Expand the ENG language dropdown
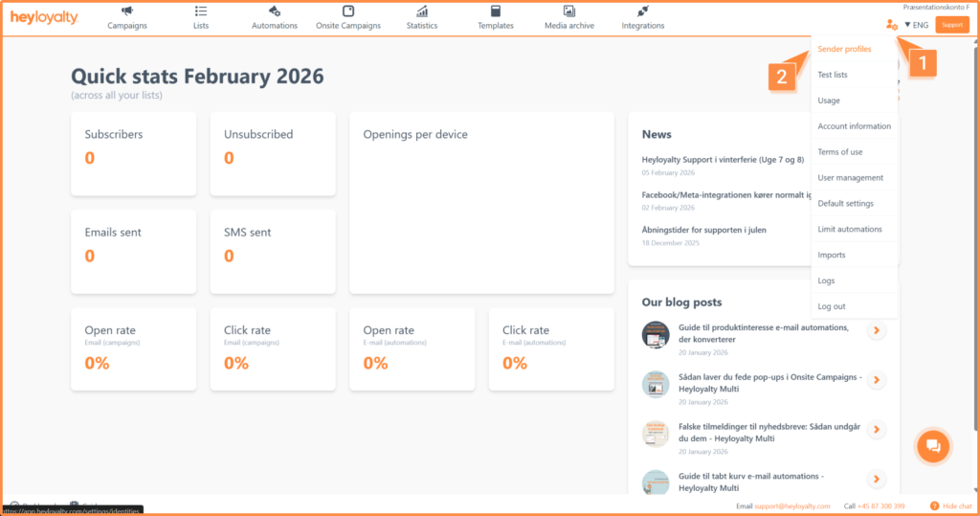This screenshot has width=980, height=516. (916, 25)
